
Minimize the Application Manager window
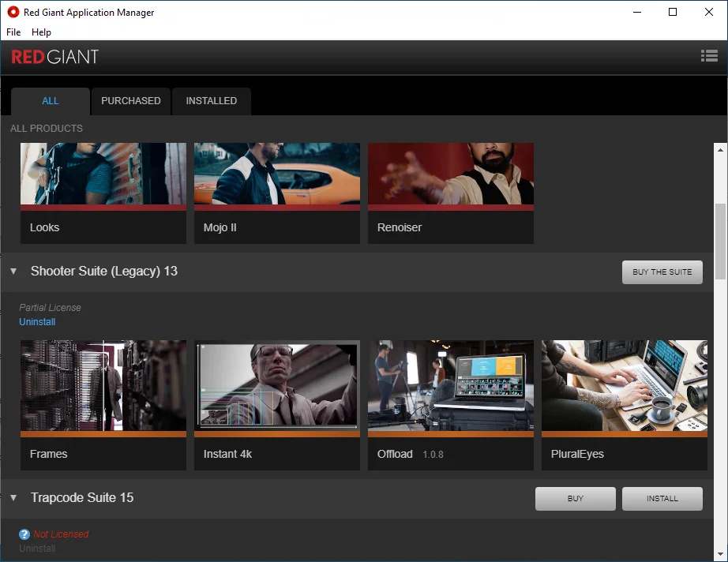point(637,12)
